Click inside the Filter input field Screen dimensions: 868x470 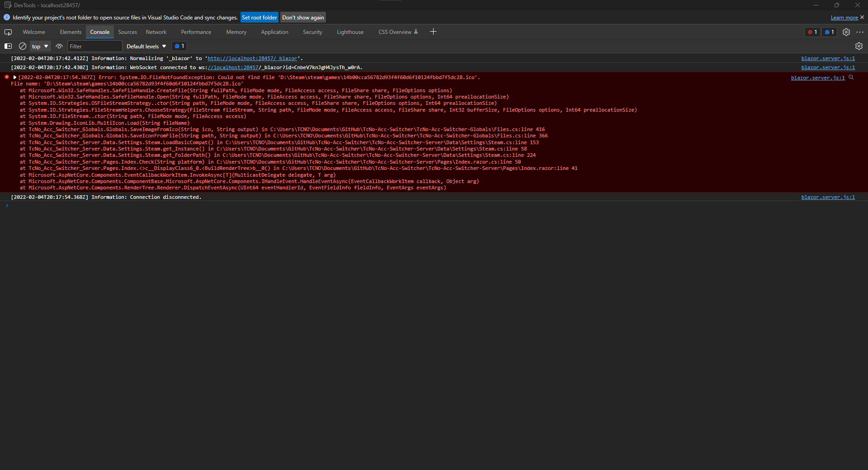tap(95, 46)
